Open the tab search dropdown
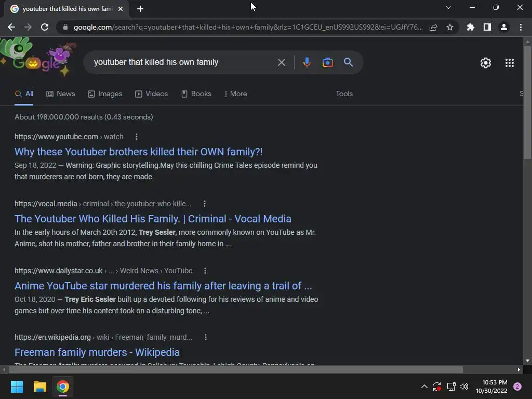The image size is (532, 399). click(x=448, y=7)
